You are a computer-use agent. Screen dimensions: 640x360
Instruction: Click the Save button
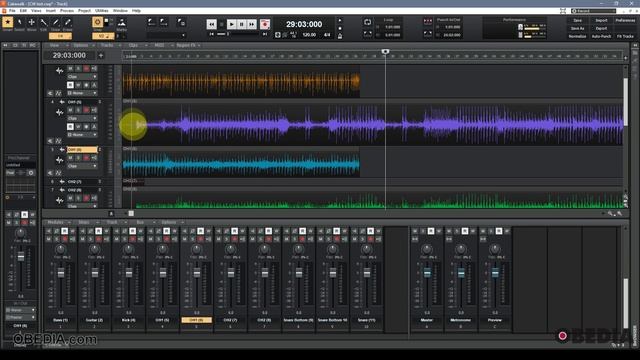(x=577, y=20)
